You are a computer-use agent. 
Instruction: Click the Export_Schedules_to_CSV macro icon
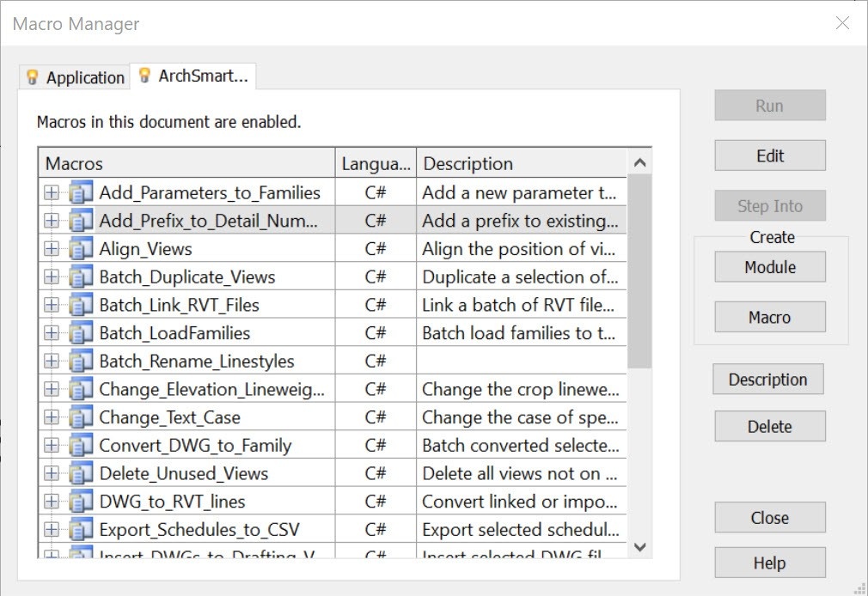click(81, 529)
